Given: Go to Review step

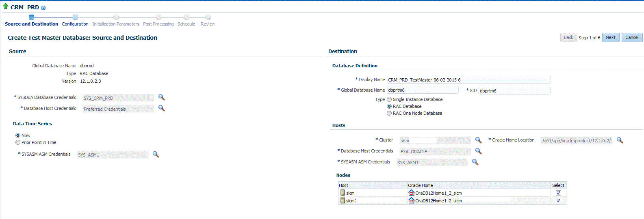Looking at the screenshot, I should 208,24.
